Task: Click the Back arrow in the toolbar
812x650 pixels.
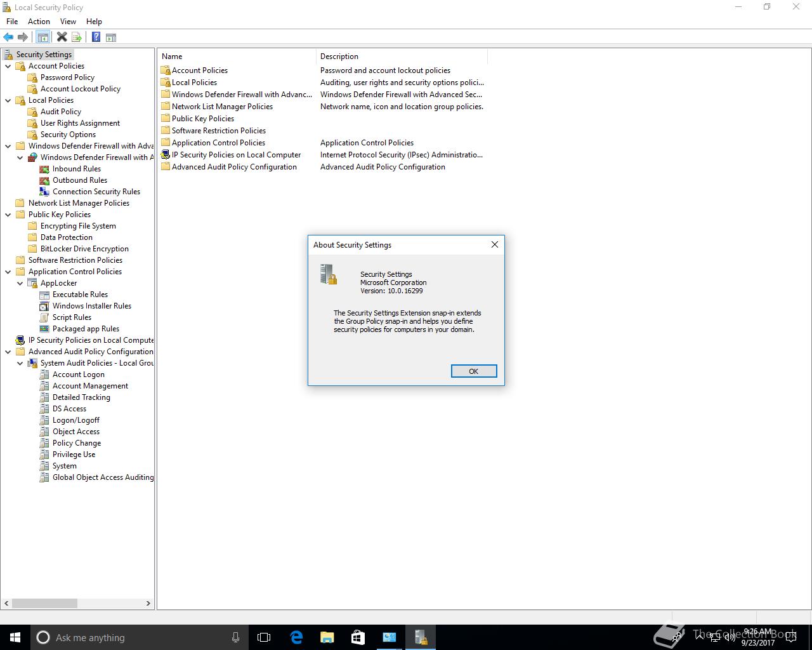Action: (8, 37)
